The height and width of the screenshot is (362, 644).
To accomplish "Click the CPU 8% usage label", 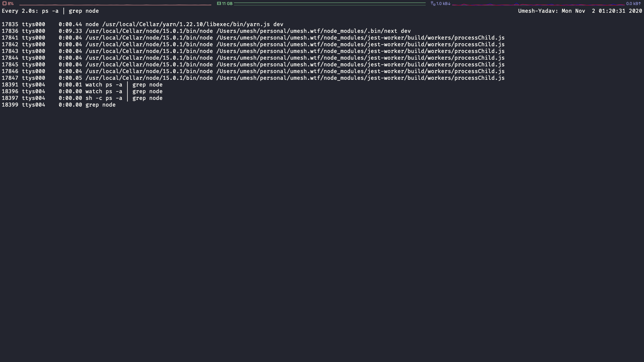I will (10, 4).
